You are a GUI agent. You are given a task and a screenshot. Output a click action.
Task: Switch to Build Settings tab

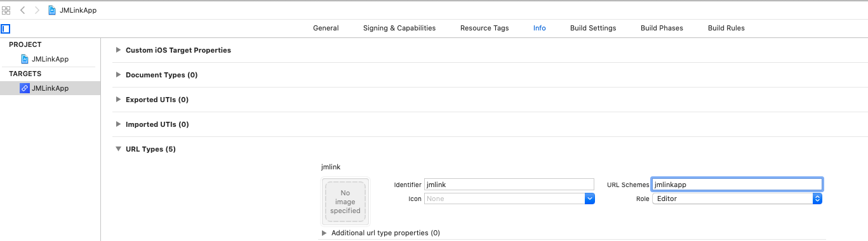coord(593,28)
